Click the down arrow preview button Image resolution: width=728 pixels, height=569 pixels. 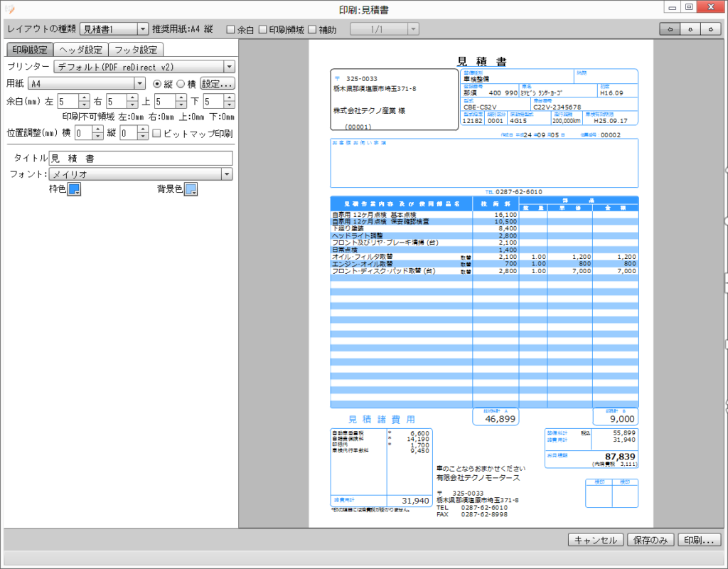pyautogui.click(x=690, y=29)
